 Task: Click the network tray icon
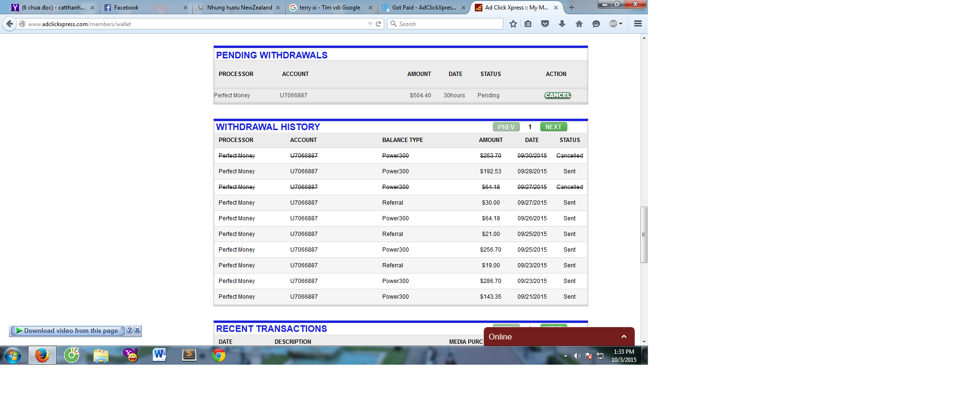click(600, 356)
